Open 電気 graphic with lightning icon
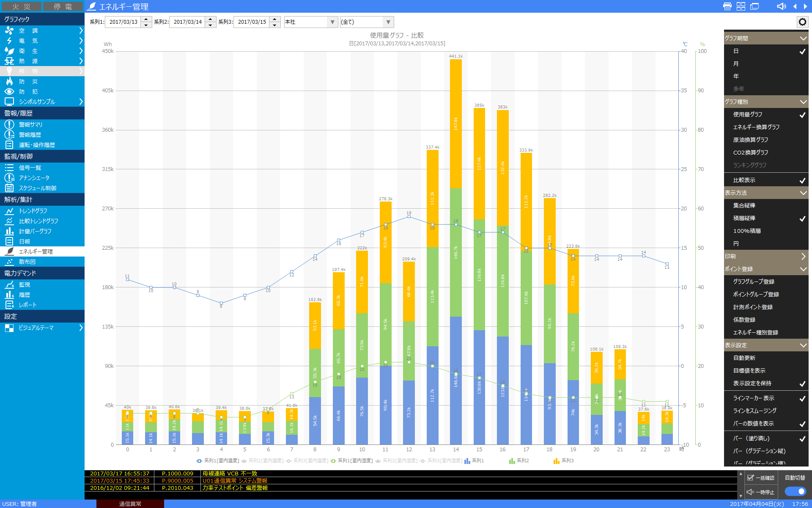The height and width of the screenshot is (508, 812). point(9,41)
